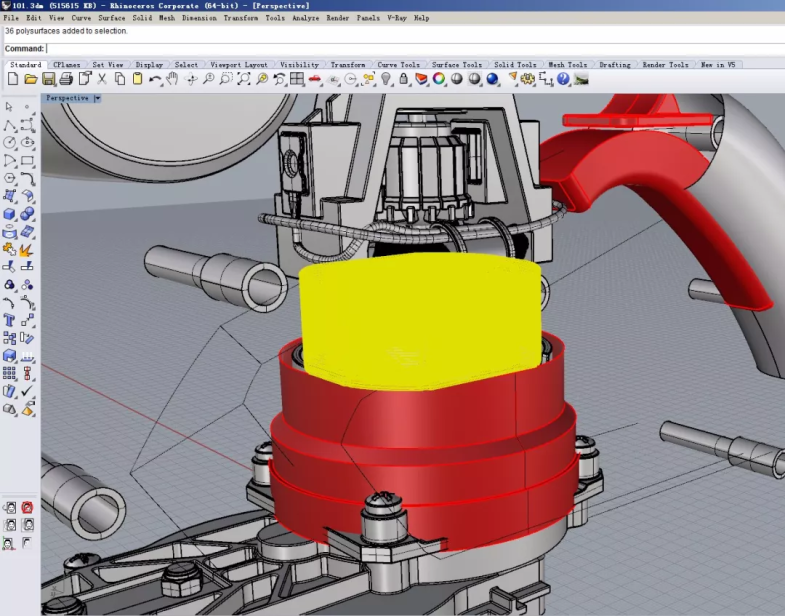Switch to the CPlanes toolbar tab

[66, 65]
